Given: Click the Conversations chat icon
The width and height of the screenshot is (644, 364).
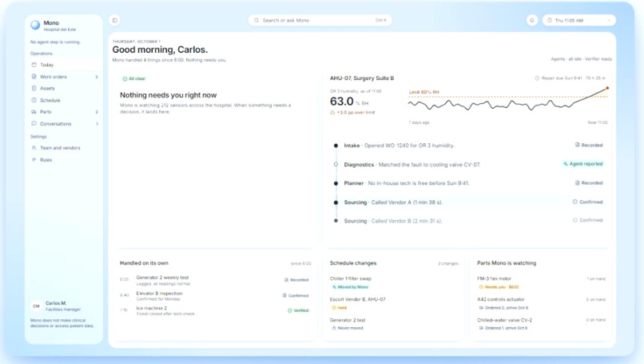Looking at the screenshot, I should click(34, 123).
